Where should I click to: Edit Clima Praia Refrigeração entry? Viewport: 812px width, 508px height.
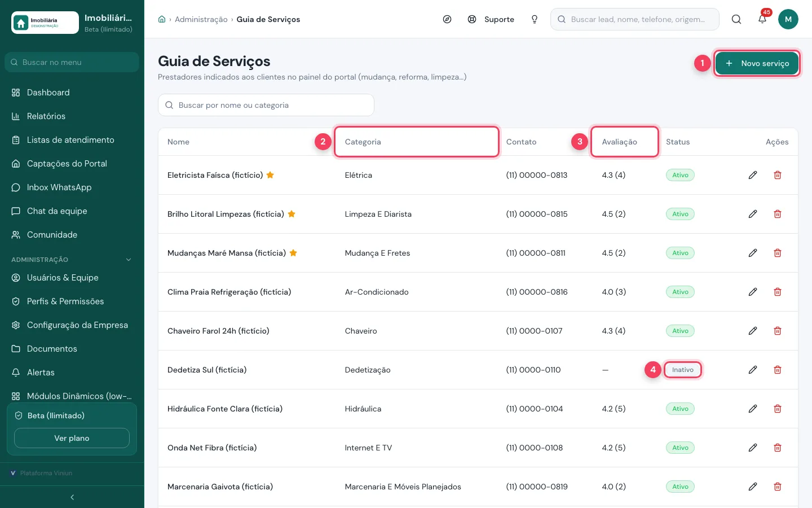(753, 292)
